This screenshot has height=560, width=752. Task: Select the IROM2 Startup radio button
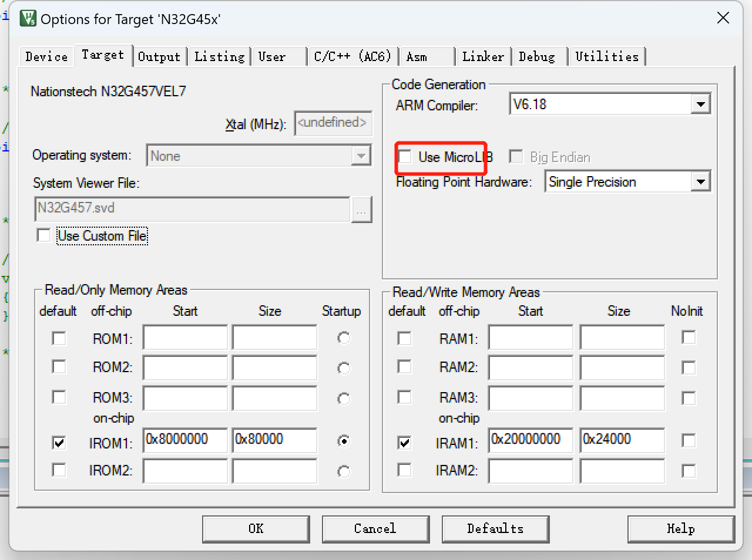(344, 471)
